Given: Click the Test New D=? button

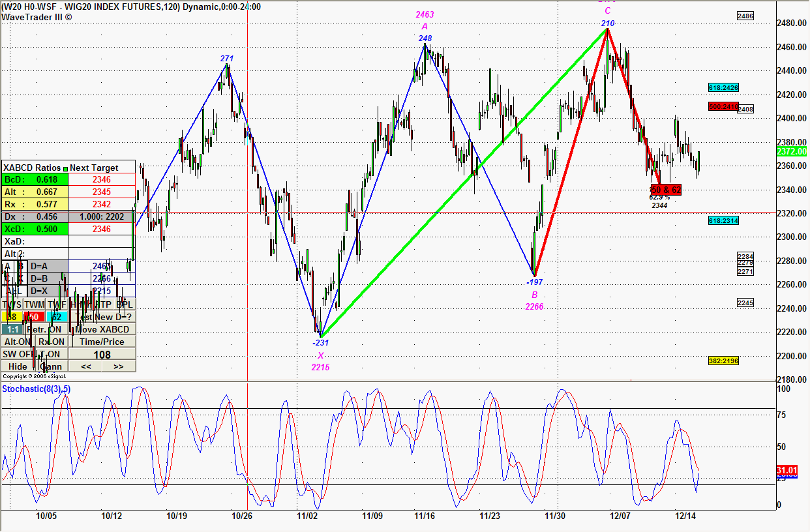Looking at the screenshot, I should (x=103, y=317).
